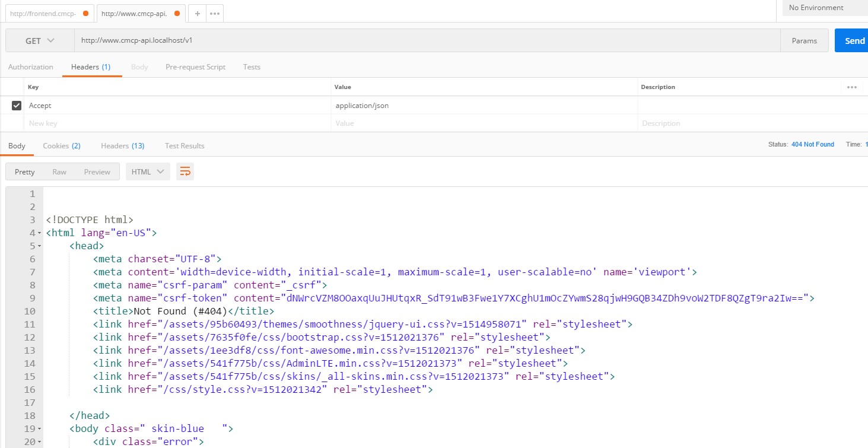Screen dimensions: 868x448
Task: Toggle line wrap icon in response toolbar
Action: (185, 171)
